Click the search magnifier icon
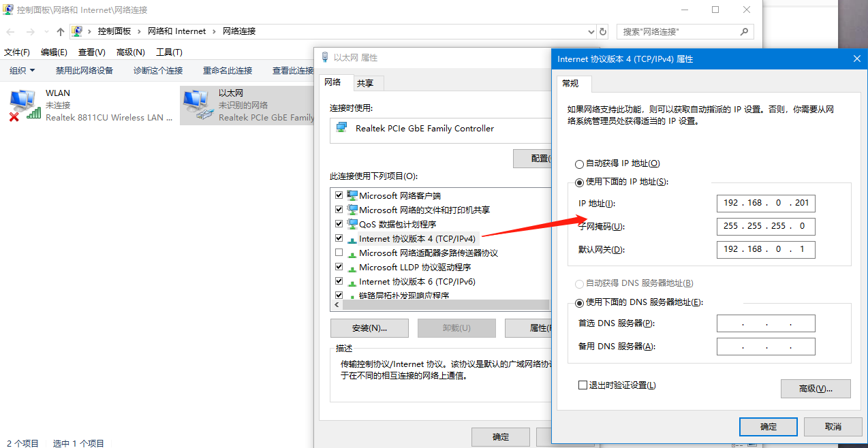 744,31
